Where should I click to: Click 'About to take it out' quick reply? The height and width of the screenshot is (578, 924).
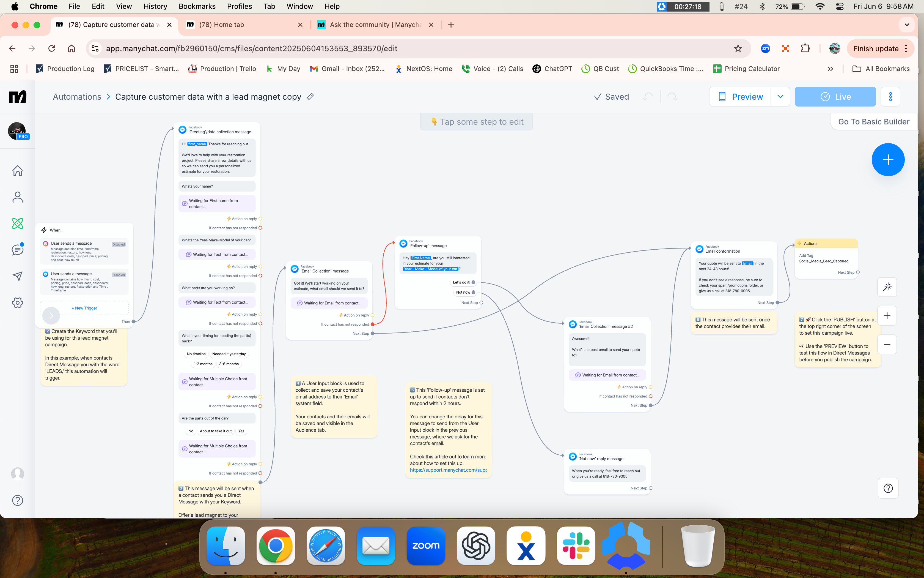(216, 431)
